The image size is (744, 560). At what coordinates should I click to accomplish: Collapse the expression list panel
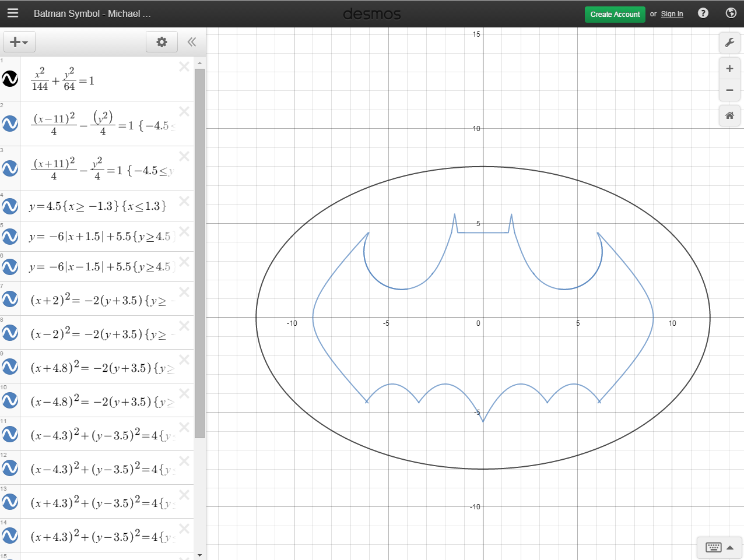point(191,42)
